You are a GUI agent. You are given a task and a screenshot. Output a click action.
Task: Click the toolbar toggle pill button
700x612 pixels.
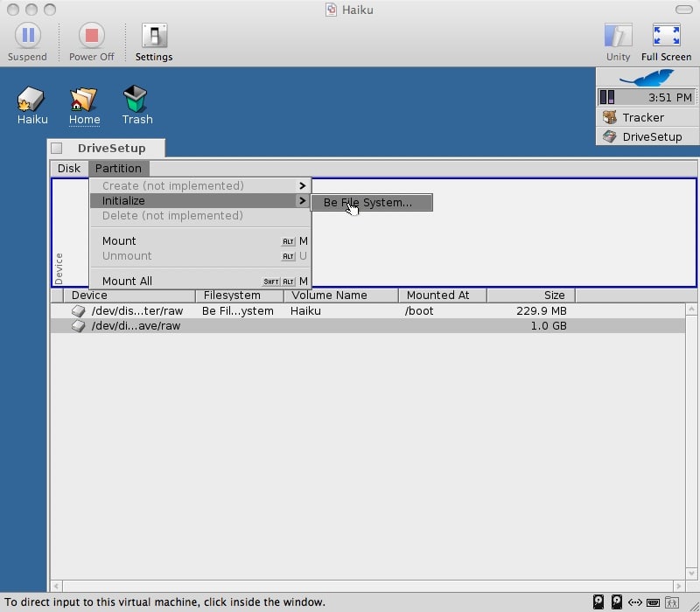[684, 10]
